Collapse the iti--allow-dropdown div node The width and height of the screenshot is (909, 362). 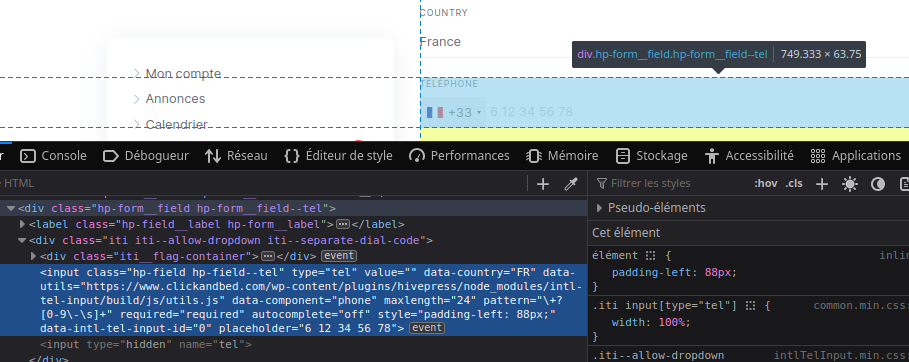22,240
